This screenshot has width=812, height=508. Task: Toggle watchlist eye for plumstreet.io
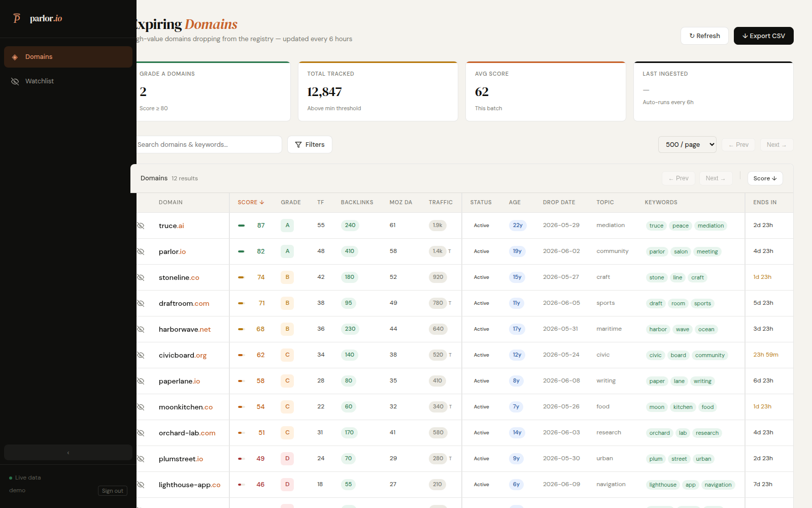[141, 459]
